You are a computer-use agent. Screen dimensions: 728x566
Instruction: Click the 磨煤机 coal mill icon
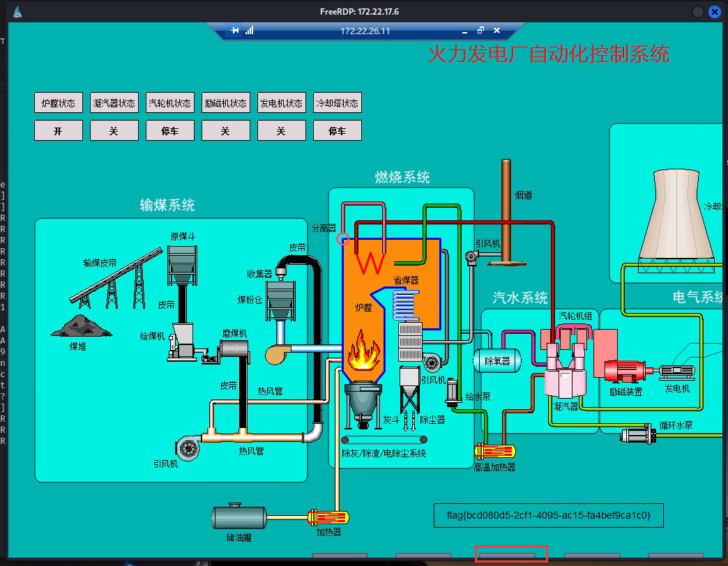(235, 354)
